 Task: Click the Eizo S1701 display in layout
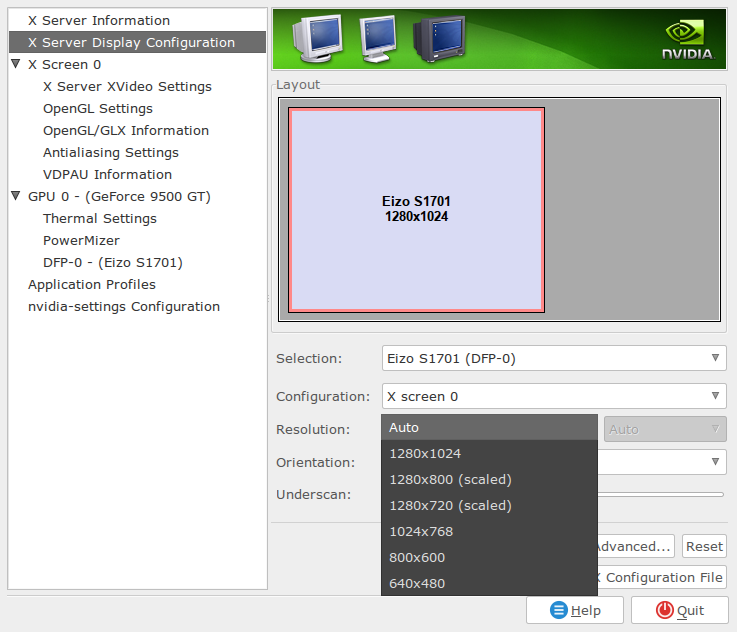coord(416,210)
